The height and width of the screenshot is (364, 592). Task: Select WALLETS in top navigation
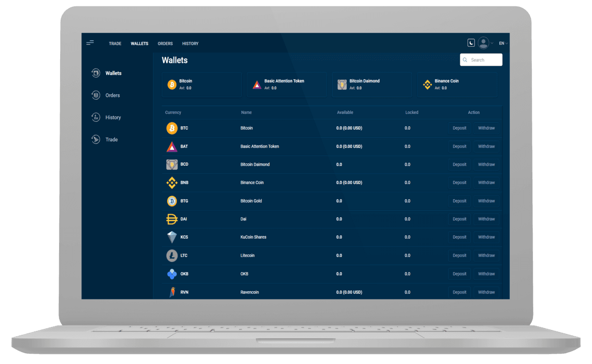coord(140,43)
